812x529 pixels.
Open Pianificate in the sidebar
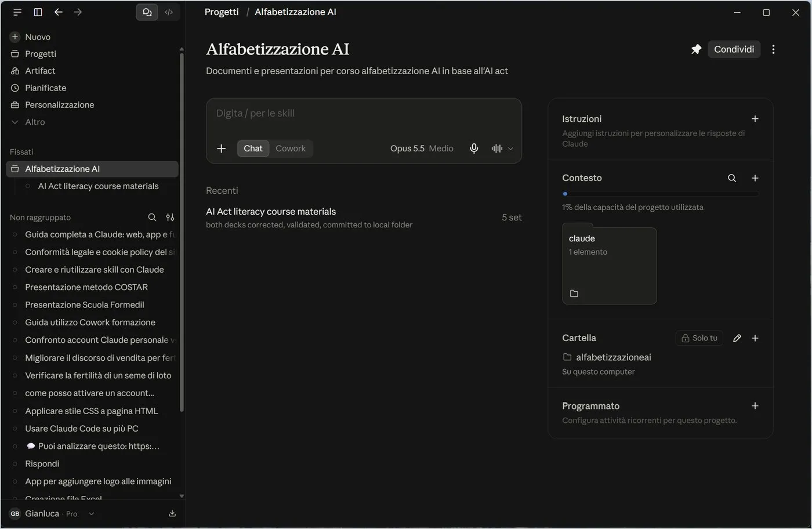pos(45,88)
